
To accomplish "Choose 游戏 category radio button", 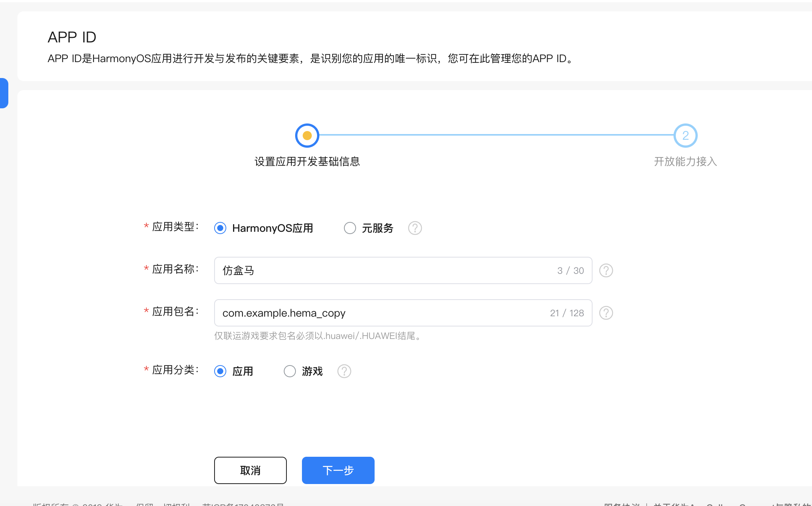I will pyautogui.click(x=290, y=371).
